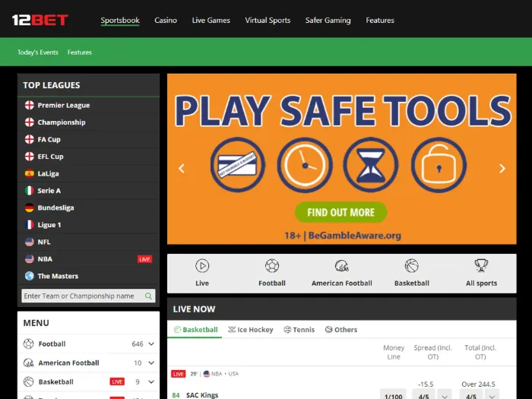Expand Football menu chevron
The height and width of the screenshot is (399, 532).
click(151, 344)
